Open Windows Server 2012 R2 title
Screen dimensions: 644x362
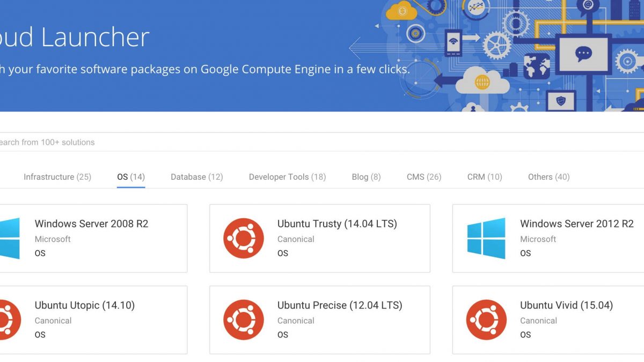click(x=577, y=224)
